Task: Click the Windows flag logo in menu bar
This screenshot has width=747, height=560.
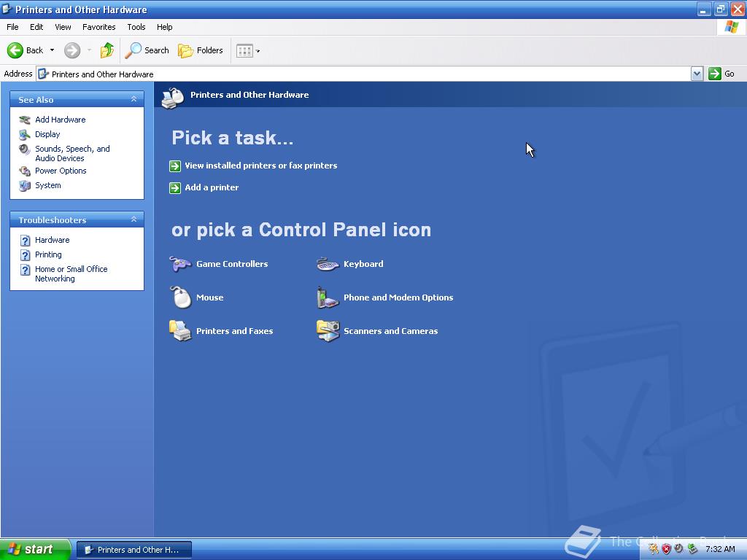Action: pos(731,27)
